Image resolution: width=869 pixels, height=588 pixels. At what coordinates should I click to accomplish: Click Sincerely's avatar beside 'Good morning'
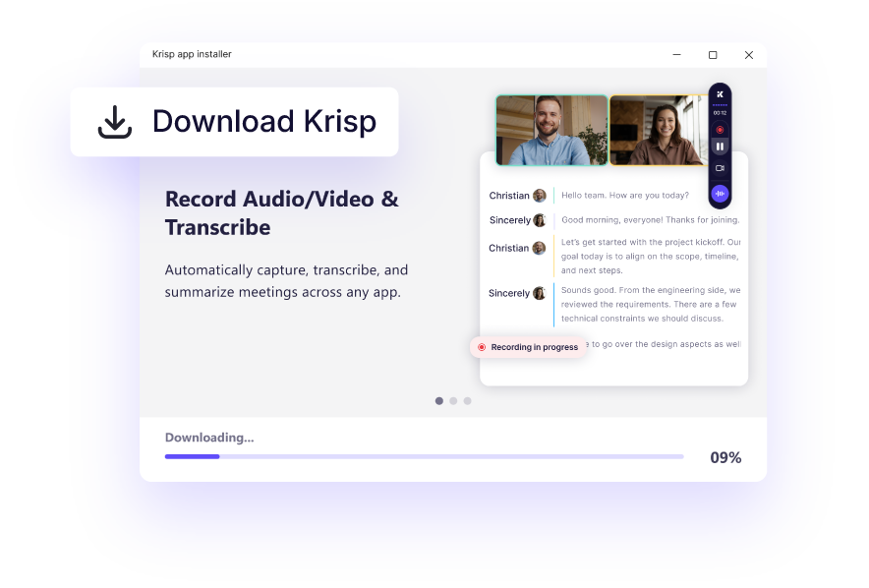[540, 220]
